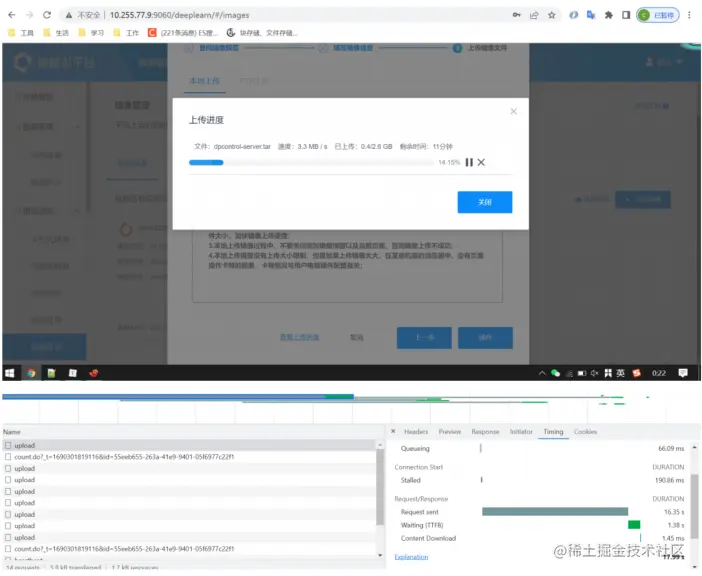This screenshot has width=702, height=576.
Task: Open the translate extension icon
Action: 591,15
